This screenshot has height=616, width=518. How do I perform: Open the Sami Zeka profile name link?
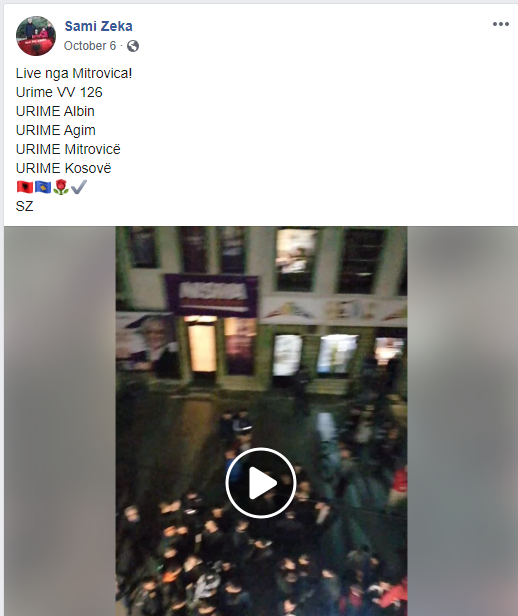99,26
